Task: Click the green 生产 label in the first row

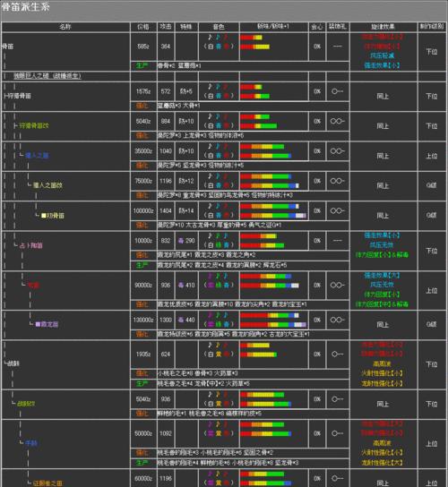Action: coord(142,65)
